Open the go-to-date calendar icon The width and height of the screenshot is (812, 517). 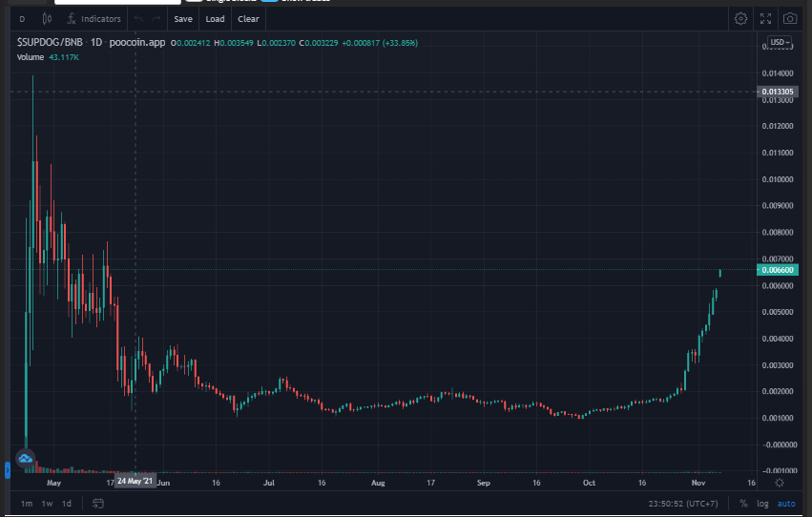point(98,504)
